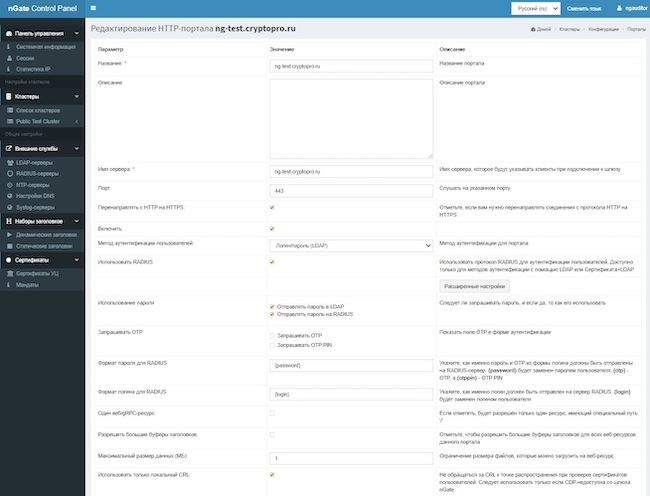
Task: Click the clock icon beside NTP-серверы
Action: [x=10, y=185]
